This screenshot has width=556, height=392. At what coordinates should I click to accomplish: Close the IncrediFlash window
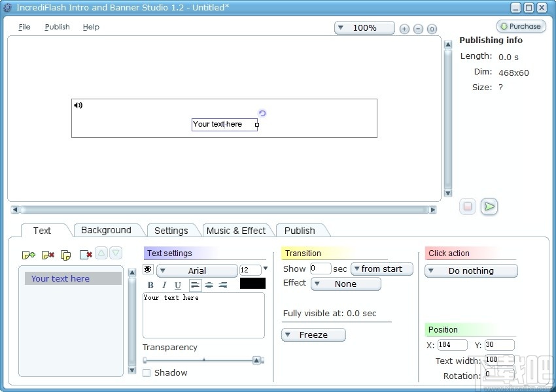(x=542, y=7)
